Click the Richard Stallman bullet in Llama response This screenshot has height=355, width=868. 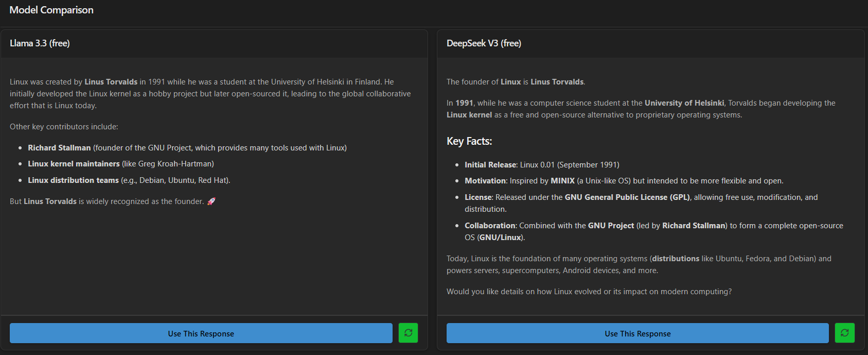tap(187, 148)
